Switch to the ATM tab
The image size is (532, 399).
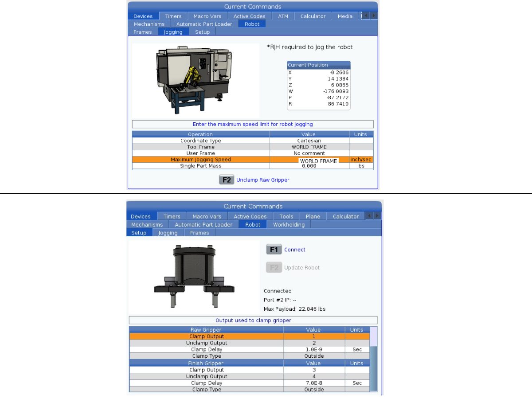tap(283, 16)
